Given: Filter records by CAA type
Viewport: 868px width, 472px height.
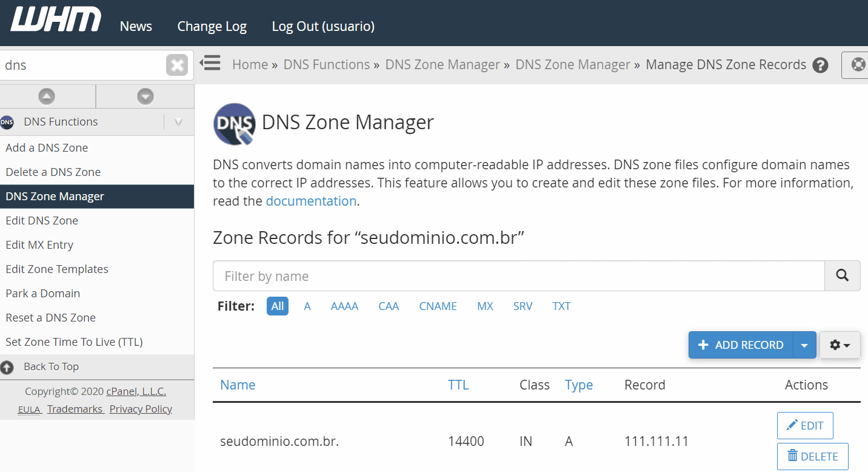Looking at the screenshot, I should pos(389,306).
